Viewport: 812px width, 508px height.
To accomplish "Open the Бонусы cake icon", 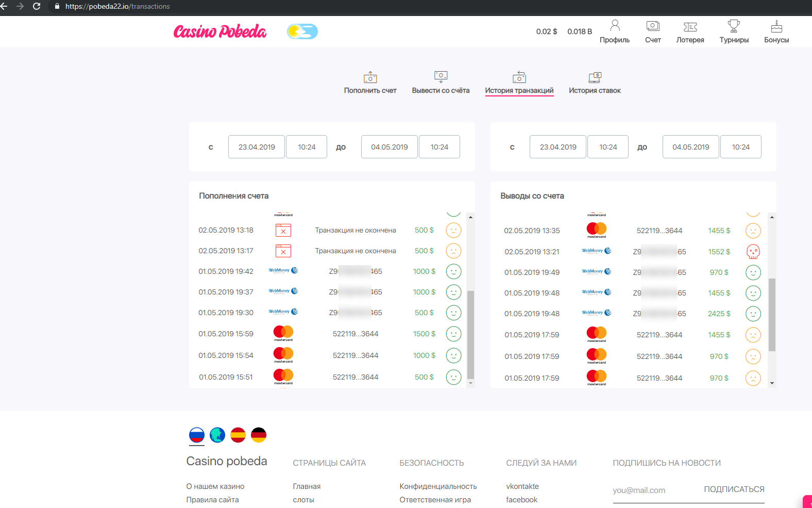I will pos(776,26).
